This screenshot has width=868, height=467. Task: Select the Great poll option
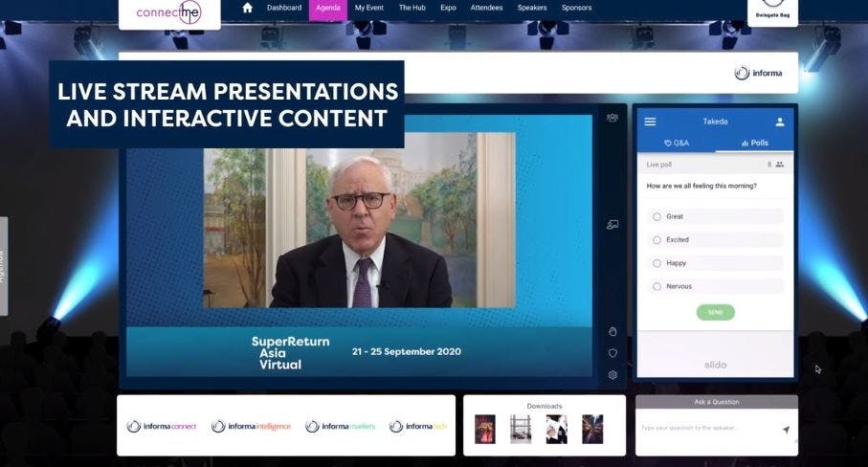pos(657,216)
